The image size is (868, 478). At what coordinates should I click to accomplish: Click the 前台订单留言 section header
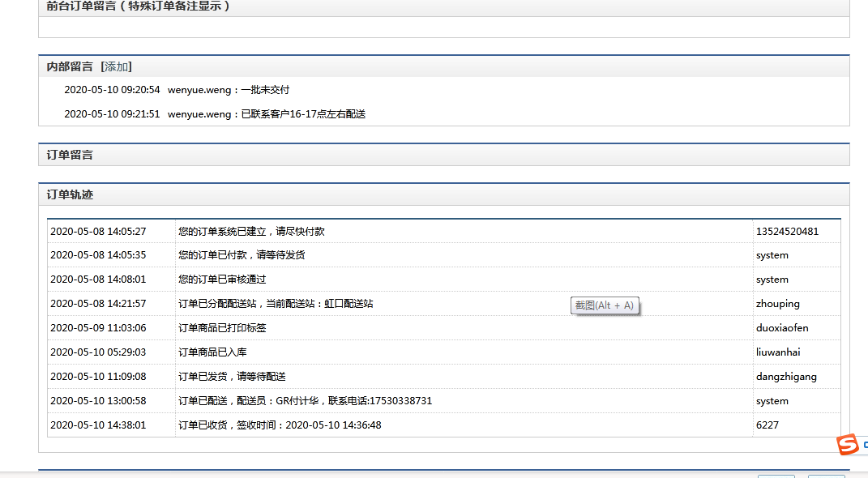point(139,6)
